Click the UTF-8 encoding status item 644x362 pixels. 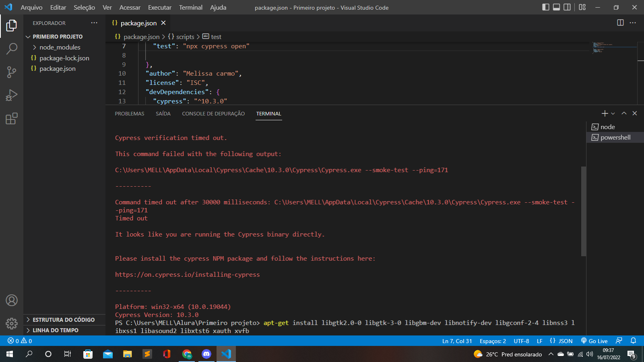521,341
